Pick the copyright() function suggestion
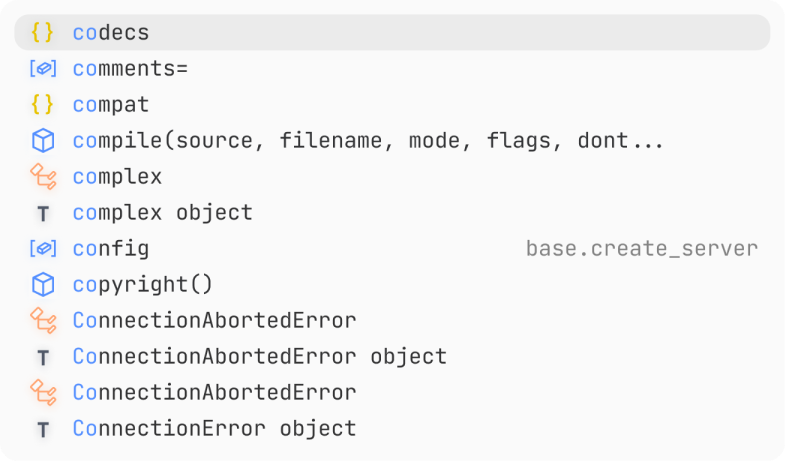This screenshot has width=785, height=461. point(392,285)
